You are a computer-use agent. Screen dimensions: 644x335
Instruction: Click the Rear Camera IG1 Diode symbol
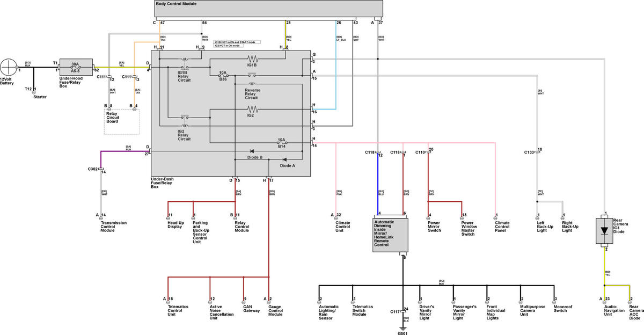coord(605,231)
